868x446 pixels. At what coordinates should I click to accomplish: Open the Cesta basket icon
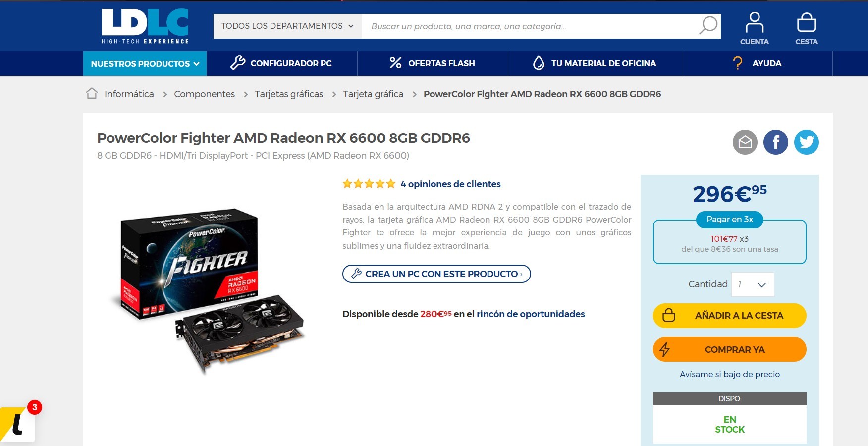pyautogui.click(x=806, y=28)
